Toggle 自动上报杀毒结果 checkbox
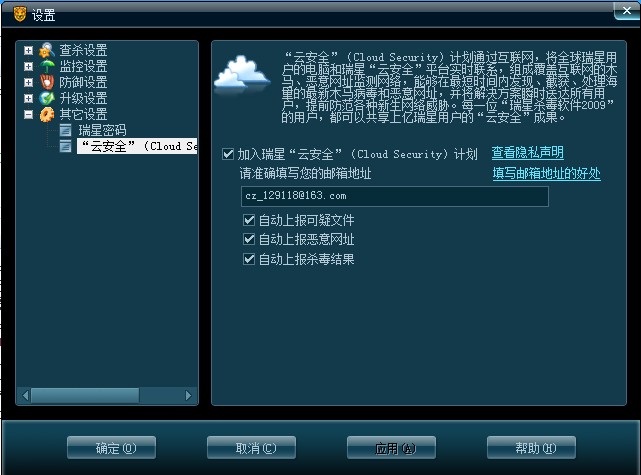Image resolution: width=641 pixels, height=475 pixels. [249, 259]
